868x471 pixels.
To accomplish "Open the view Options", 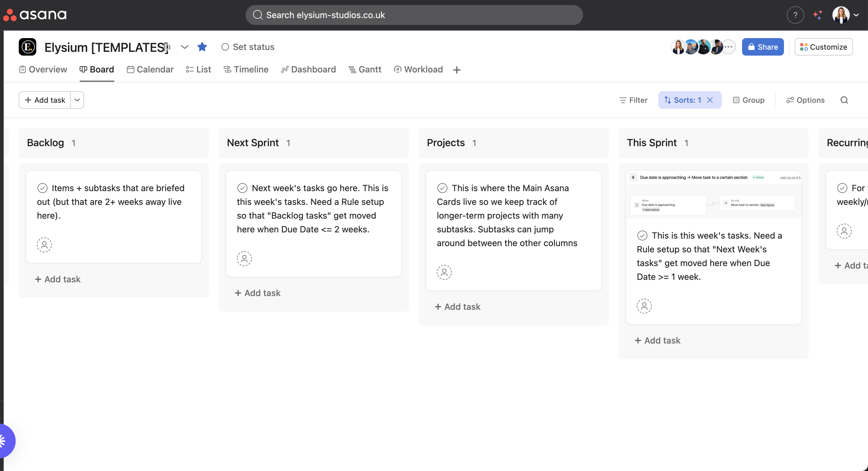I will [x=805, y=100].
